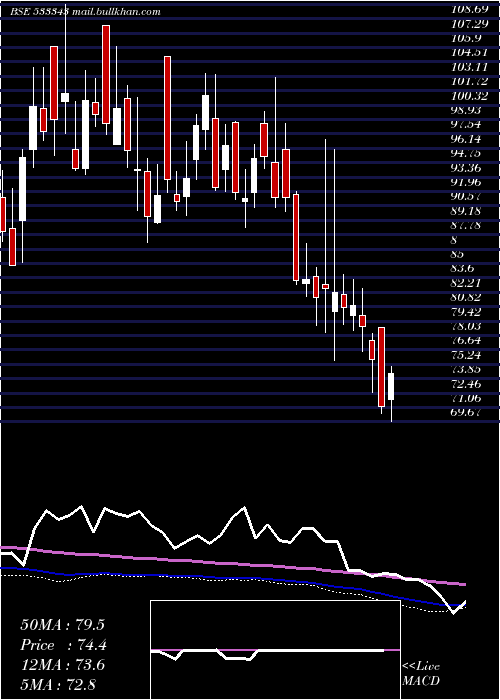This screenshot has width=500, height=700.
Task: Select the 5MA : 72.8 value
Action: pos(58,685)
